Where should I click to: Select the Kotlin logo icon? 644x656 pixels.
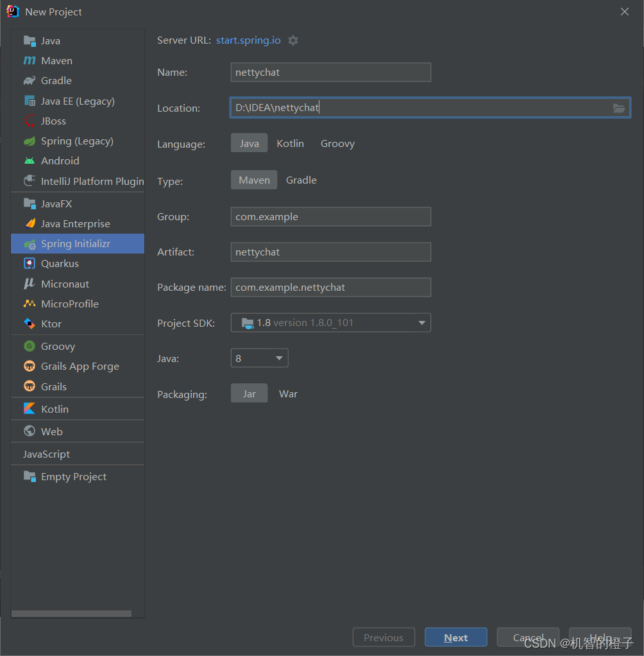pos(30,409)
